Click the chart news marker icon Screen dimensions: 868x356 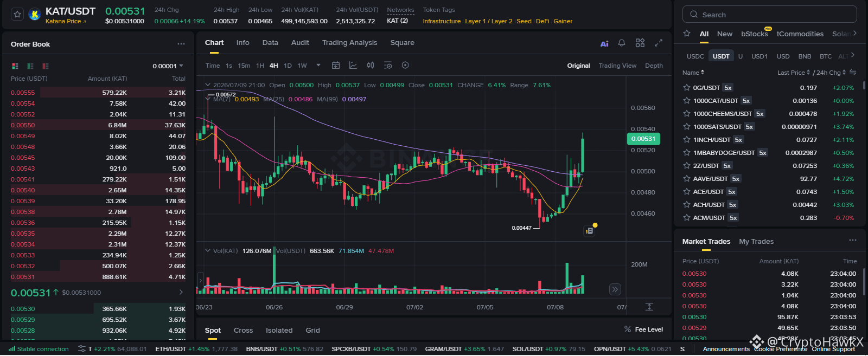click(x=590, y=231)
